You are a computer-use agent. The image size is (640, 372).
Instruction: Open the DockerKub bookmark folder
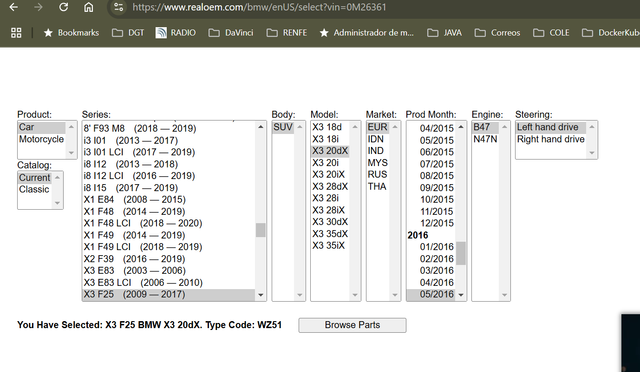pyautogui.click(x=611, y=33)
